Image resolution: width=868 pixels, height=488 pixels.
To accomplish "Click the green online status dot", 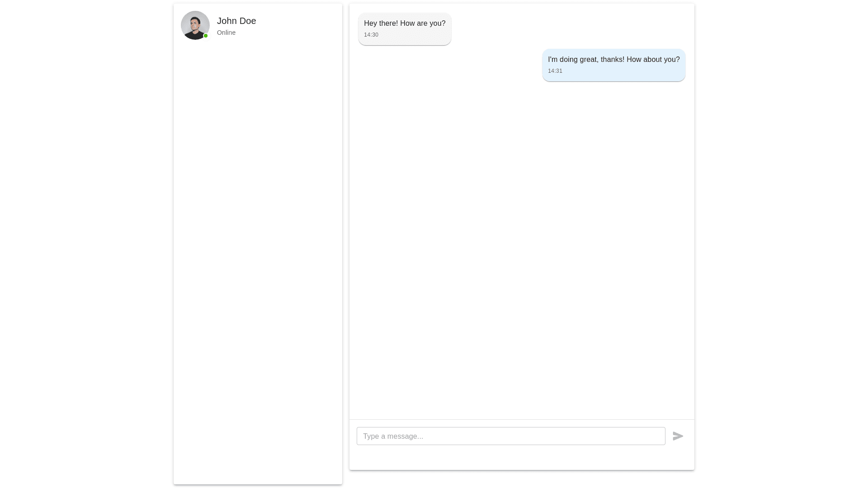I will click(x=206, y=36).
